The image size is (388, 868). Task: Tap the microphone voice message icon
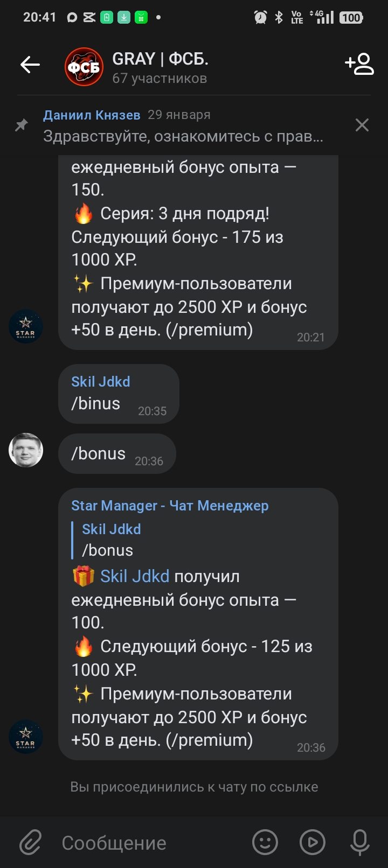pos(359,842)
